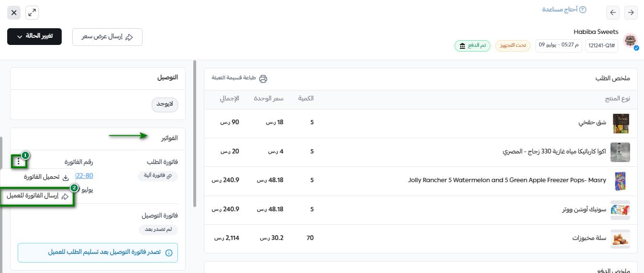The height and width of the screenshot is (273, 644).
Task: Click the تحت التجهيز status badge
Action: 512,46
